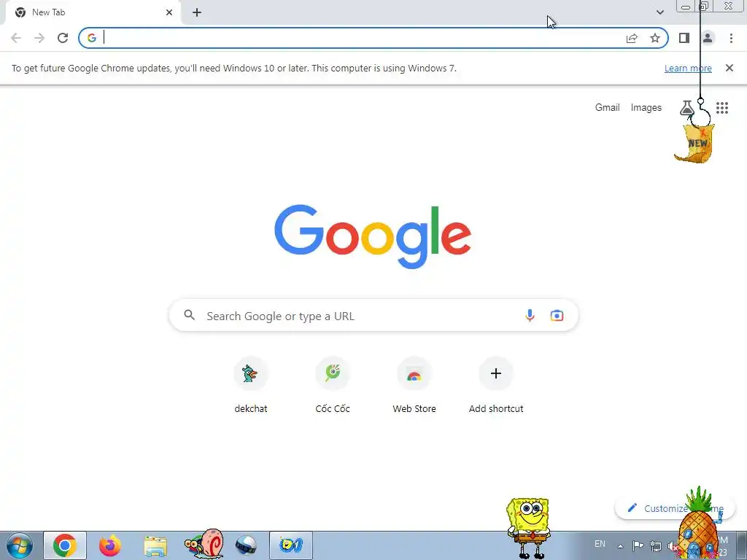The image size is (747, 560).
Task: Open the Action Center flag icon
Action: point(638,545)
